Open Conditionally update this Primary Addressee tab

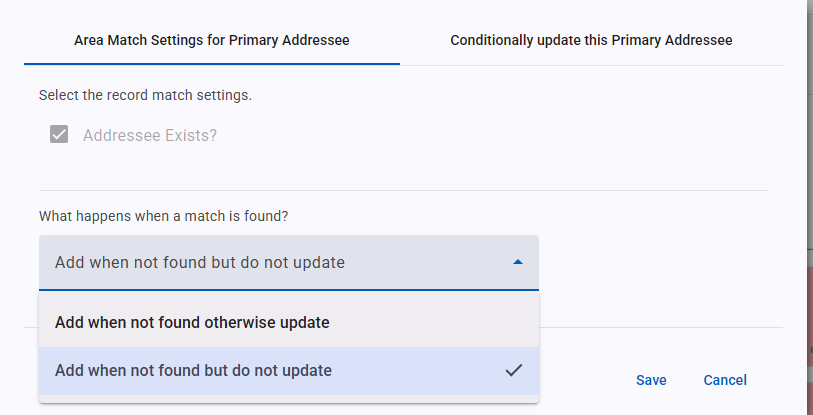[x=591, y=40]
